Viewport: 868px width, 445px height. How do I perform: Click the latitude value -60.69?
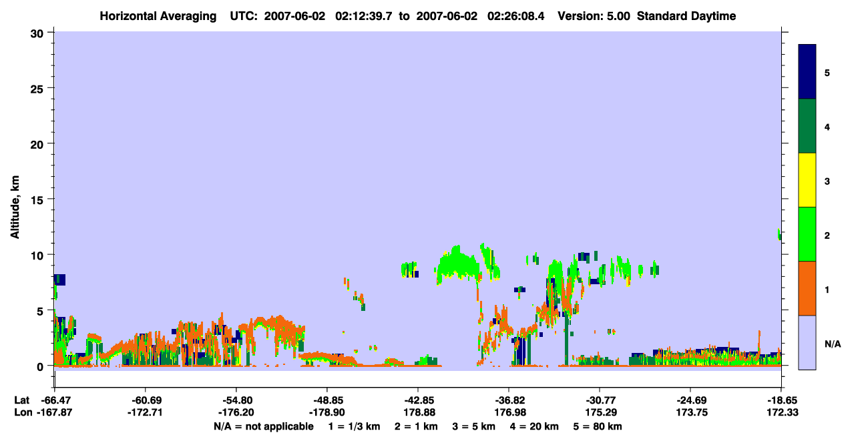tap(146, 400)
